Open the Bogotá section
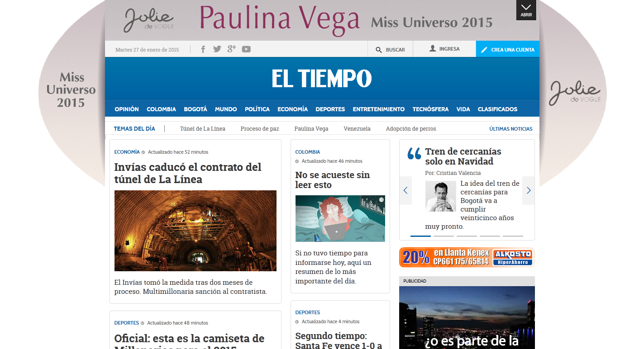Image resolution: width=644 pixels, height=349 pixels. pos(196,109)
